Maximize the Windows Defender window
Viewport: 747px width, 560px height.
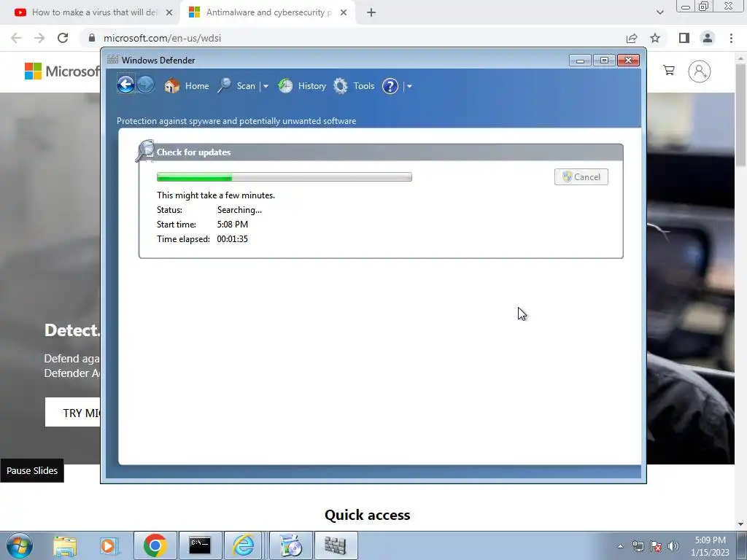pyautogui.click(x=604, y=60)
